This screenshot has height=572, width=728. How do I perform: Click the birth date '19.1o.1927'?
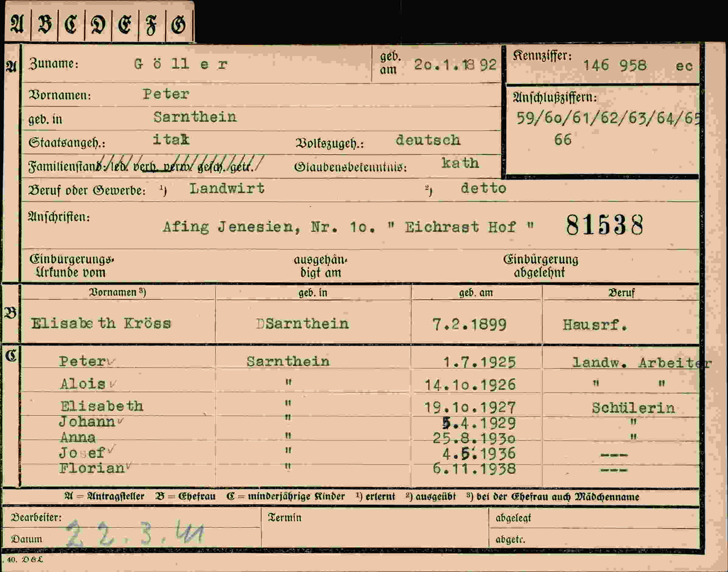pyautogui.click(x=470, y=408)
